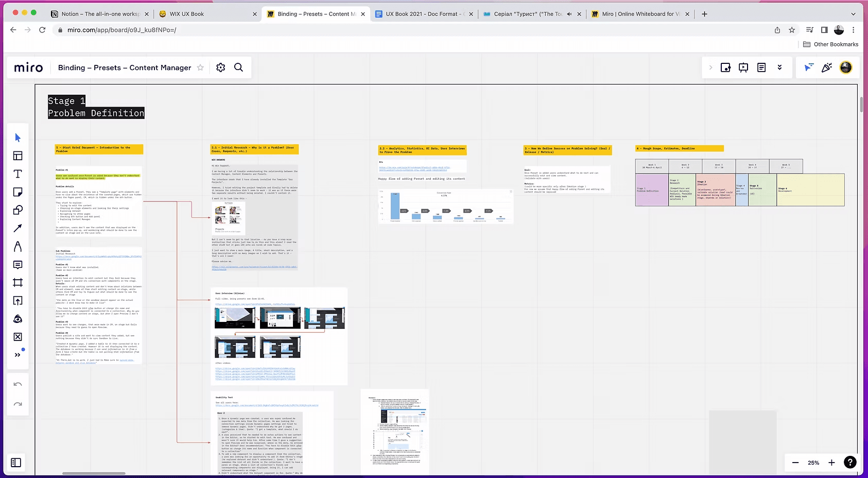The height and width of the screenshot is (478, 868).
Task: Open the timer/voting card icon
Action: pos(725,67)
